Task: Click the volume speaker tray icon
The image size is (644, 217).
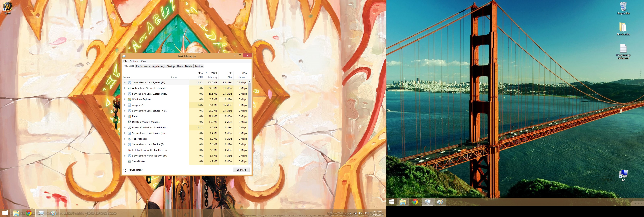Action: click(360, 213)
